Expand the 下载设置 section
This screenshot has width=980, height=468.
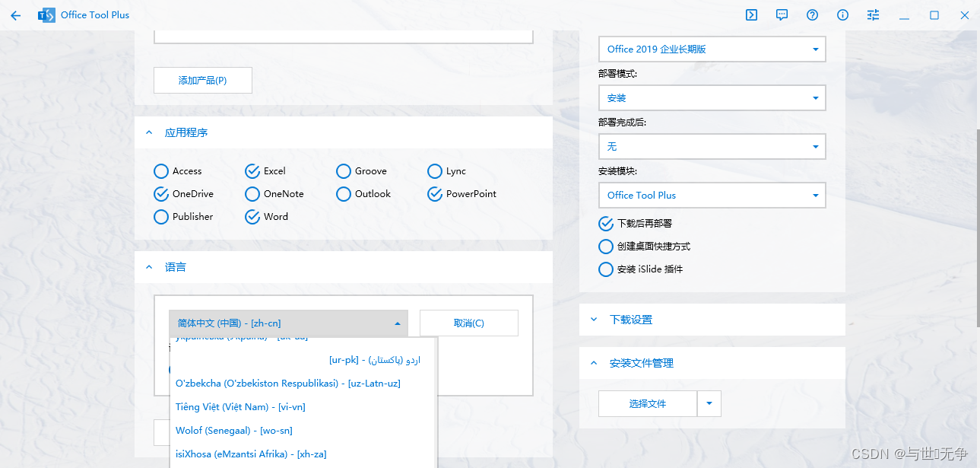point(594,320)
